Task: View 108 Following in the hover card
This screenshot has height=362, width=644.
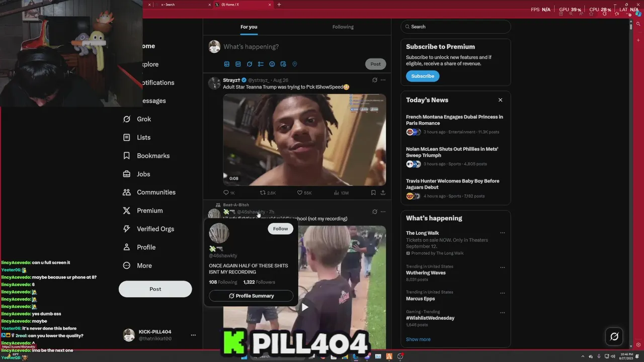Action: tap(223, 282)
